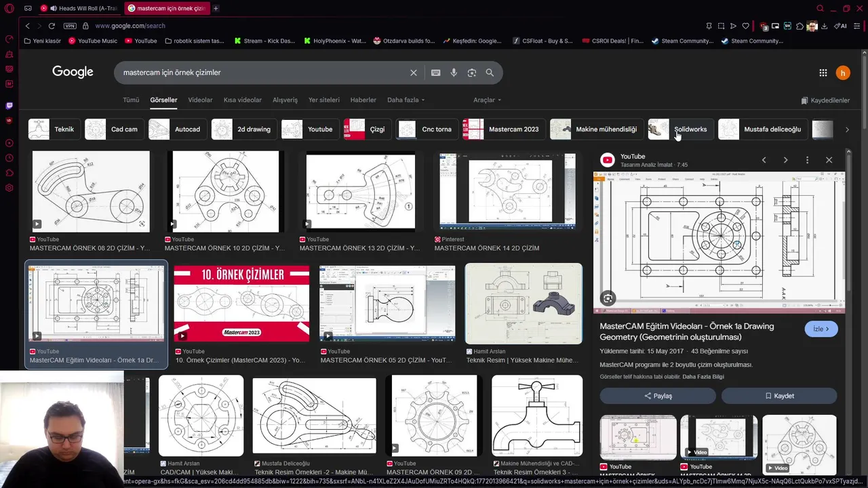Open the Opera AI button

[840, 26]
